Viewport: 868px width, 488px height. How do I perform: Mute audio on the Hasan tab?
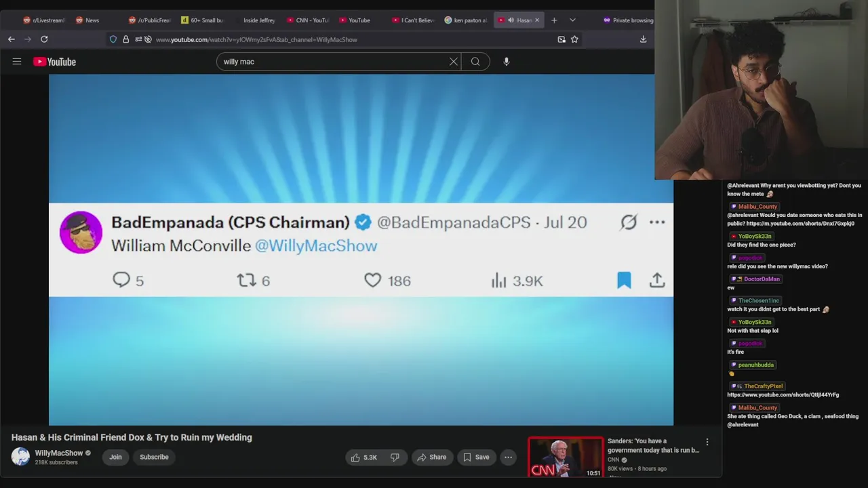pyautogui.click(x=511, y=20)
